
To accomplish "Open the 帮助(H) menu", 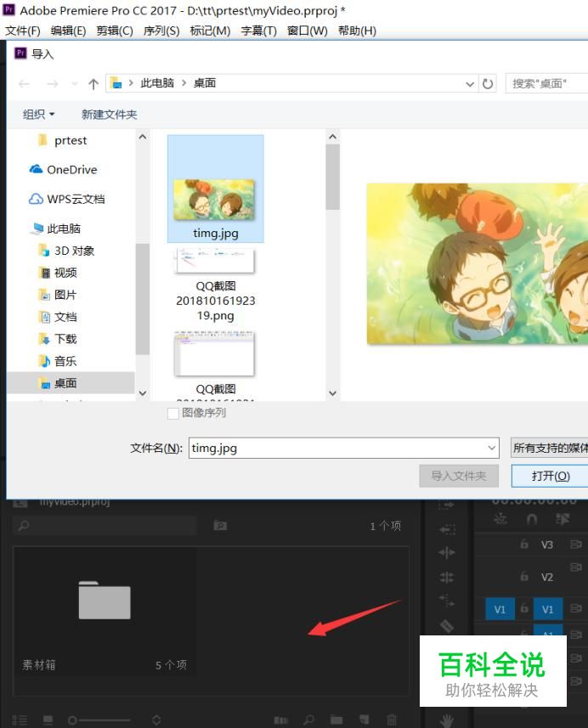I will click(357, 31).
